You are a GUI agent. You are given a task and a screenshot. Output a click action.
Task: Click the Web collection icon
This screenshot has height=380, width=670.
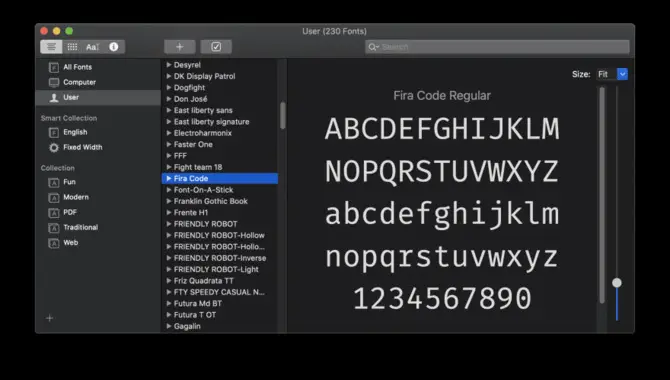pyautogui.click(x=54, y=243)
